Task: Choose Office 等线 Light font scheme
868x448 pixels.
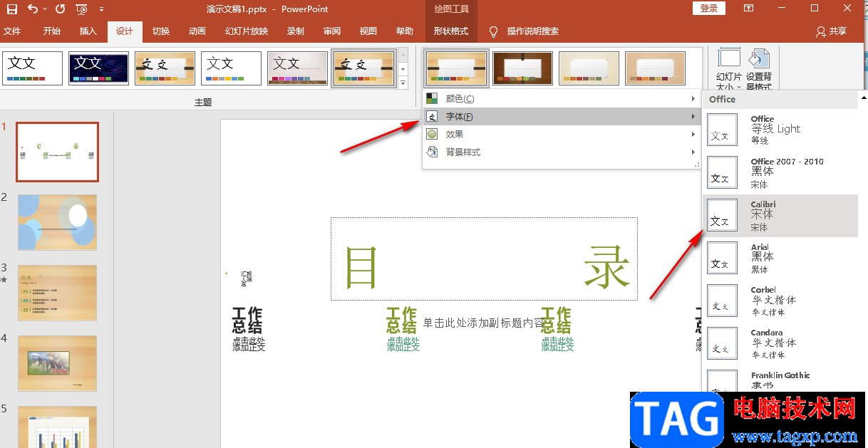Action: pyautogui.click(x=780, y=129)
